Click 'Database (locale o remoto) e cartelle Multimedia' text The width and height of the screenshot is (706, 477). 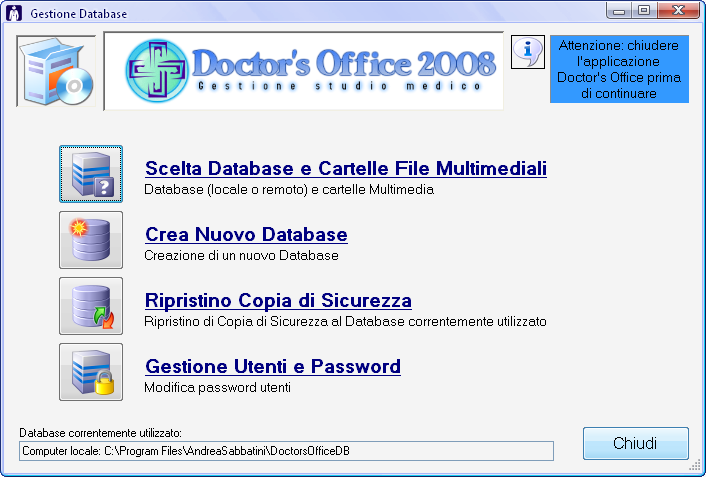tap(289, 190)
